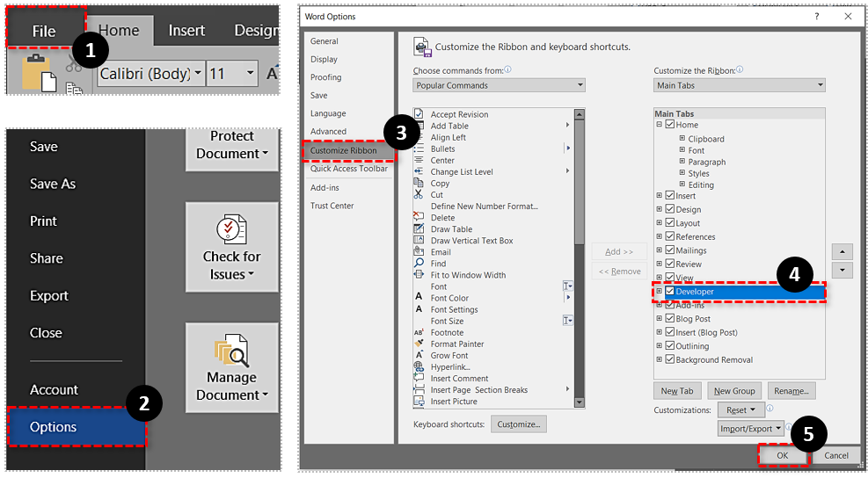Expand the Paragraph group node
This screenshot has height=478, width=868.
point(682,162)
